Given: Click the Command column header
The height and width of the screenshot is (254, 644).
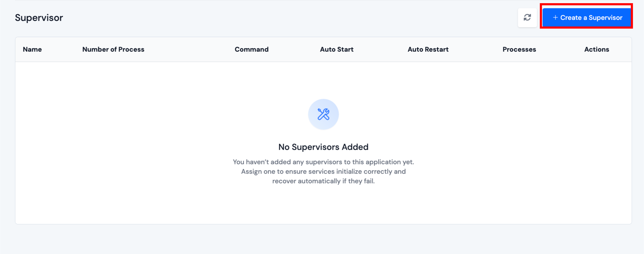Looking at the screenshot, I should (x=251, y=49).
